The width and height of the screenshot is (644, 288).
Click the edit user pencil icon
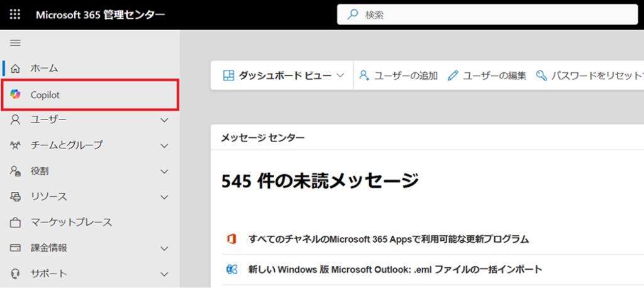(453, 75)
